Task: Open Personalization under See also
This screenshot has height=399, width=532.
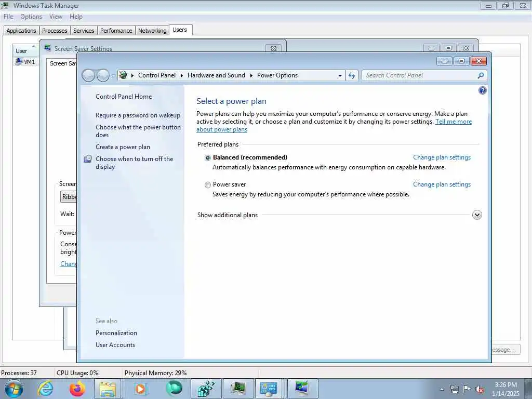Action: (x=116, y=333)
